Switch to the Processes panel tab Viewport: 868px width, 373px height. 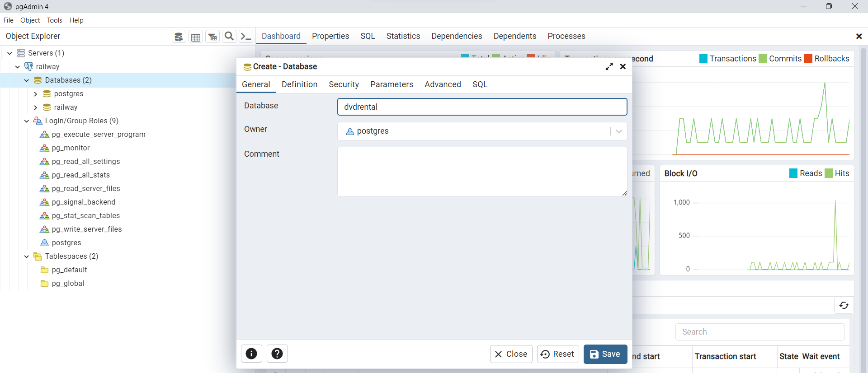566,36
